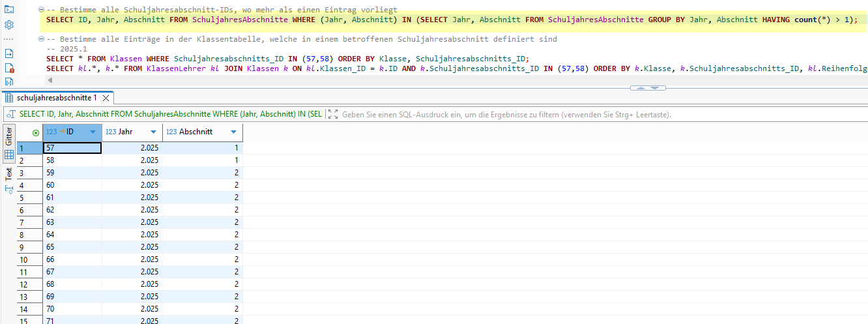The image size is (868, 324).
Task: Close the schuljahresabschnitte 1 tab
Action: (106, 98)
